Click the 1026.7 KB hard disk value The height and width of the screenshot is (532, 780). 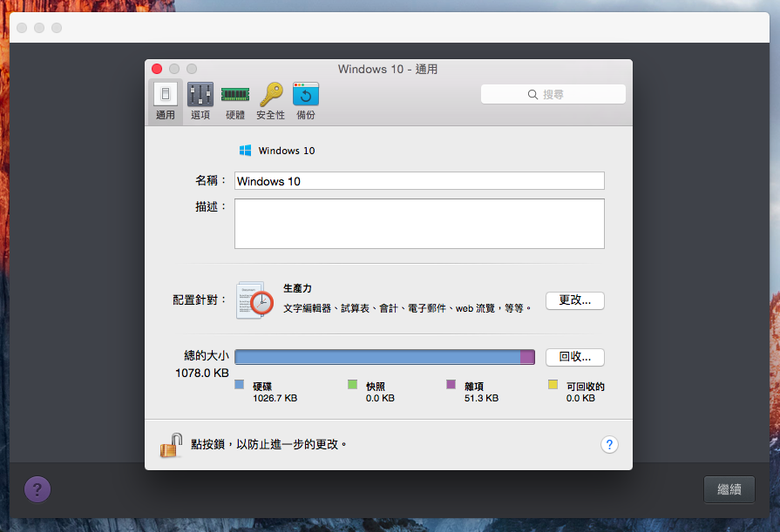[x=275, y=398]
